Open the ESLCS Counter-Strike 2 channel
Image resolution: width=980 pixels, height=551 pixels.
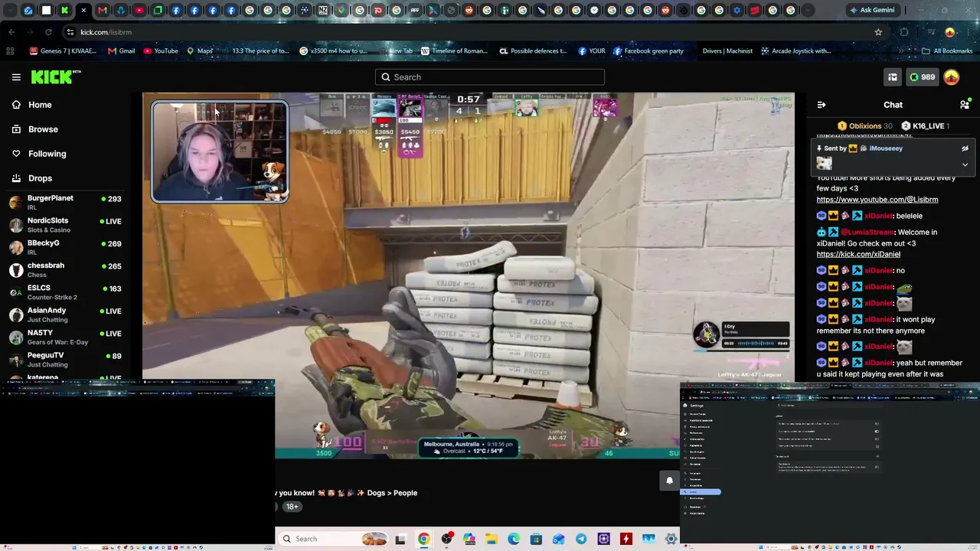coord(65,292)
